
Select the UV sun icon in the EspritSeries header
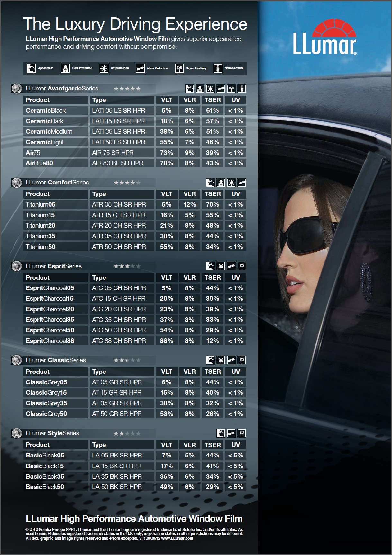221,266
